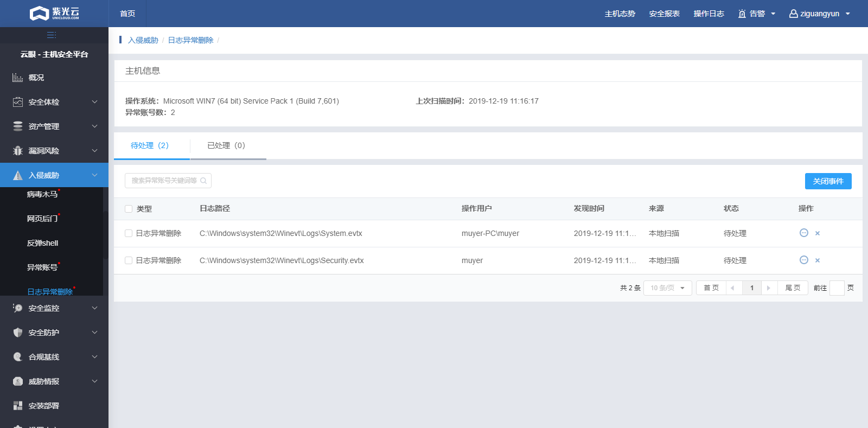
Task: Open 主机态势 in top navigation
Action: point(620,14)
